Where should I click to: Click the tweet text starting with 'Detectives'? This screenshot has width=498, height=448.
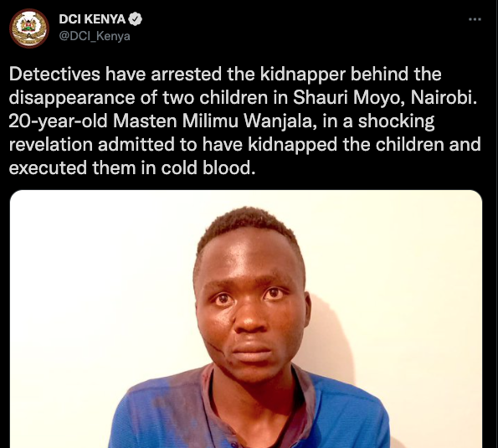coord(244,121)
